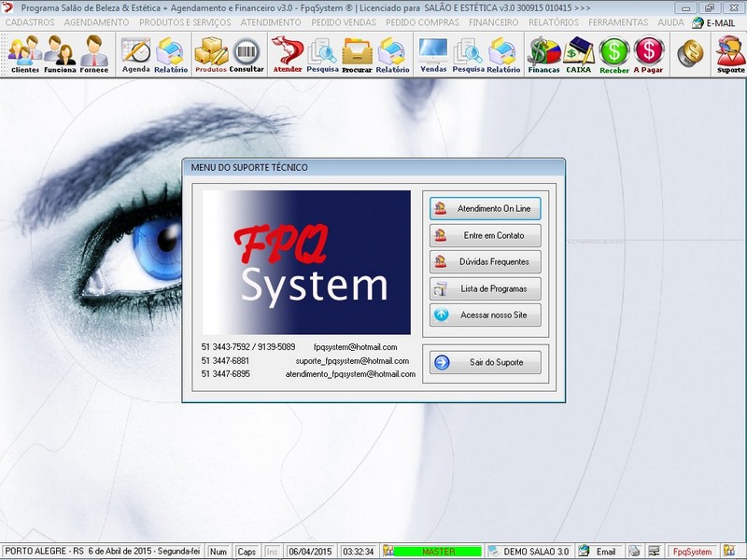Open the Finanças pie chart icon
The image size is (747, 560).
(543, 54)
